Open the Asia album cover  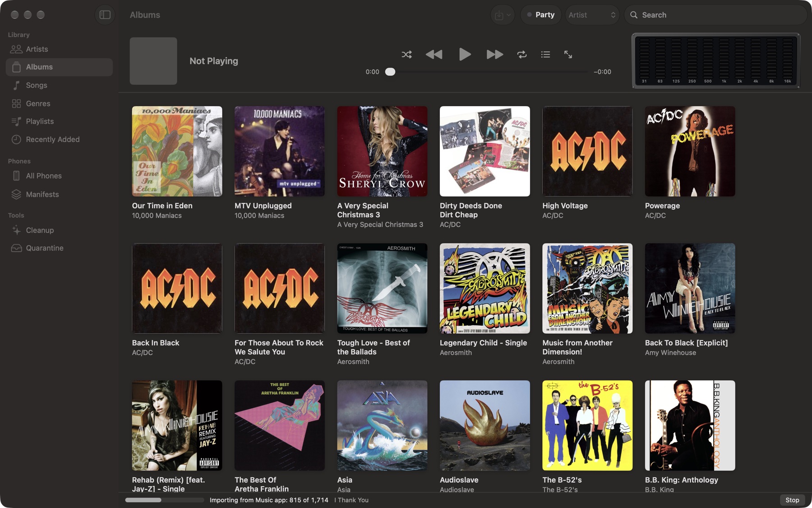tap(382, 425)
